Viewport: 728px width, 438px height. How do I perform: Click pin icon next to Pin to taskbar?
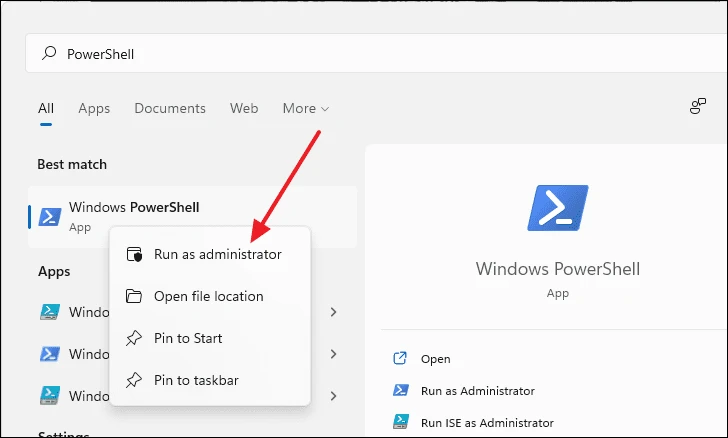(134, 380)
